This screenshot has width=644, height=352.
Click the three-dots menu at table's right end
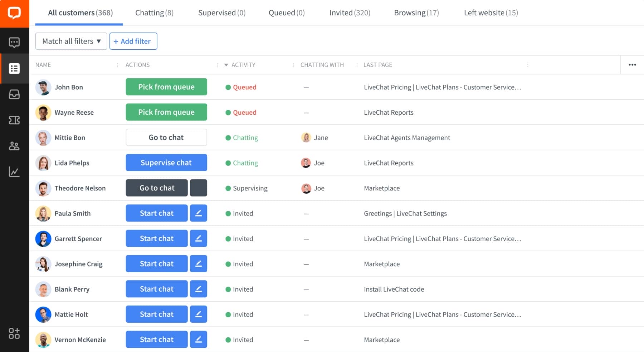(632, 65)
